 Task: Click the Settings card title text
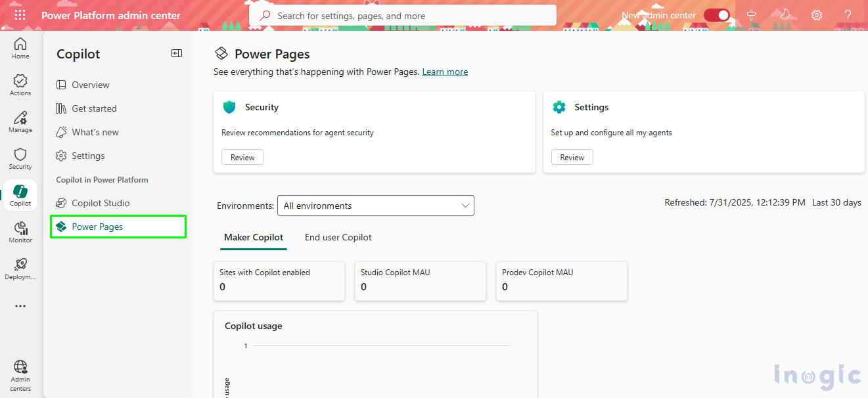tap(591, 107)
